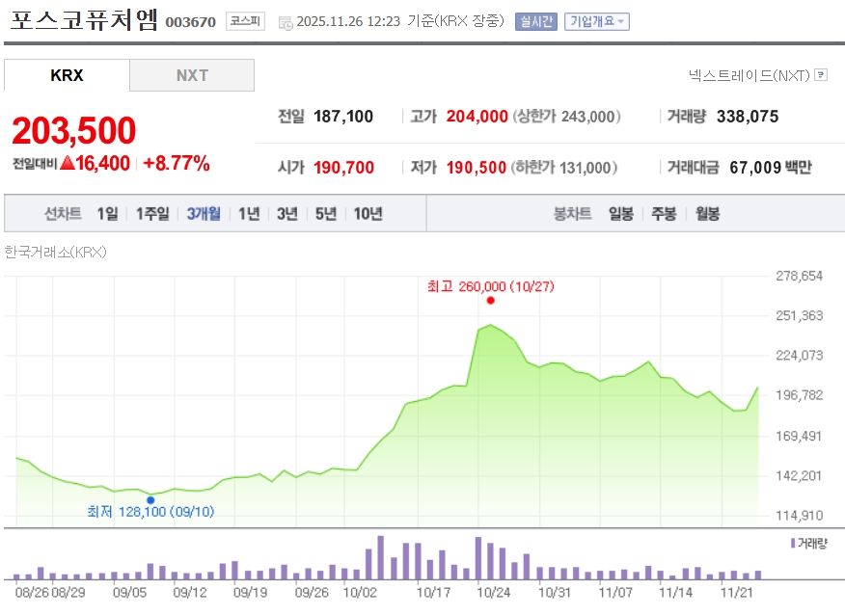Image resolution: width=845 pixels, height=616 pixels.
Task: Click the red up-arrow beside 16,400
Action: coord(67,164)
